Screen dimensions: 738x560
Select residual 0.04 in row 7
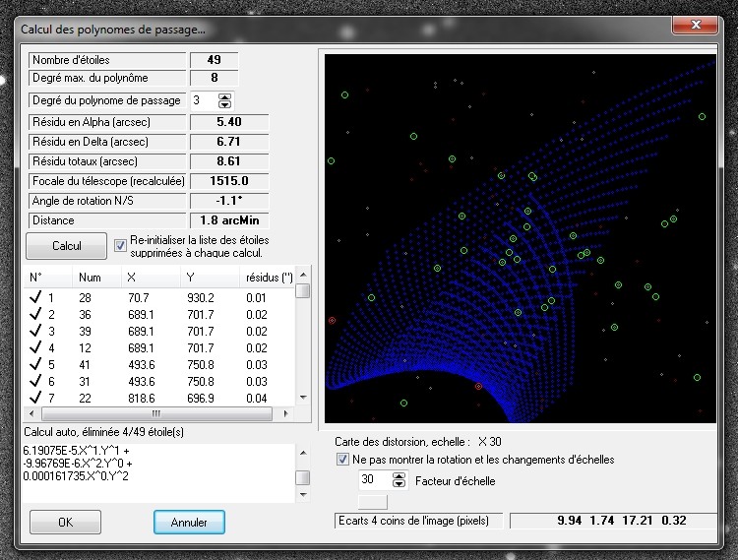(257, 399)
